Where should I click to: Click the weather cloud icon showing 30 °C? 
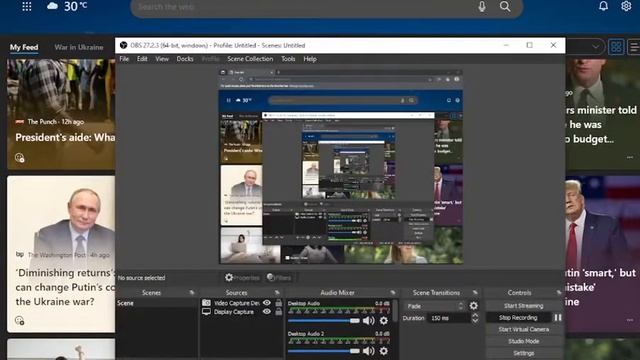coord(52,6)
